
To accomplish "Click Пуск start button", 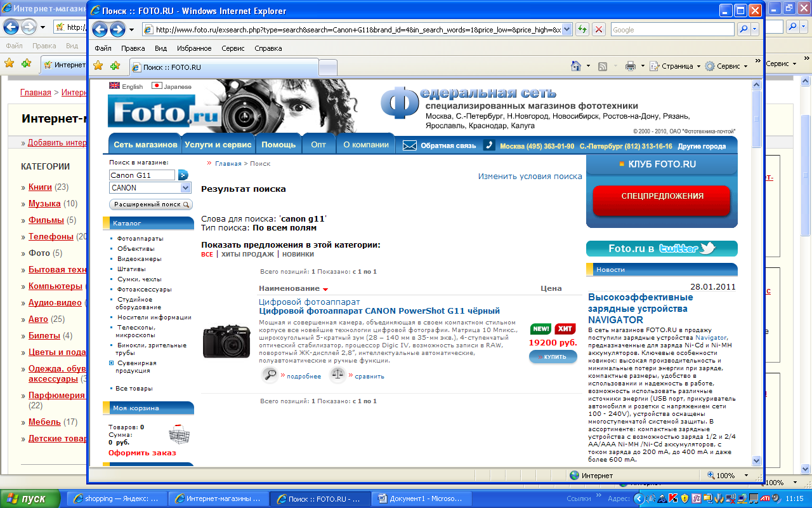I will (30, 498).
